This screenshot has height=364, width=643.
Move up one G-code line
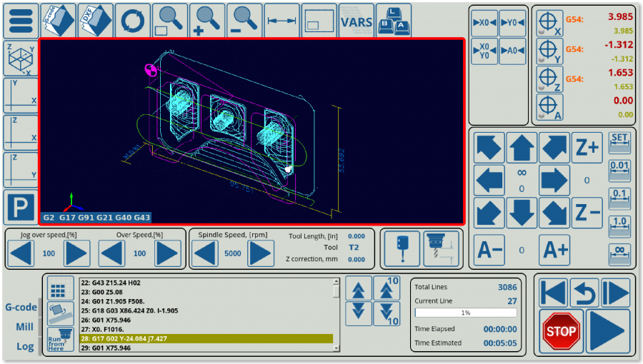(359, 288)
